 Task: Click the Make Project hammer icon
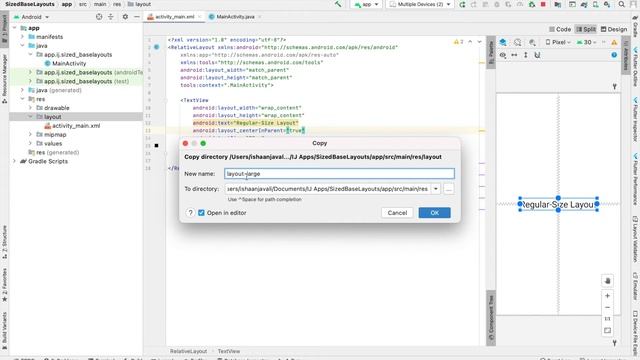(338, 4)
